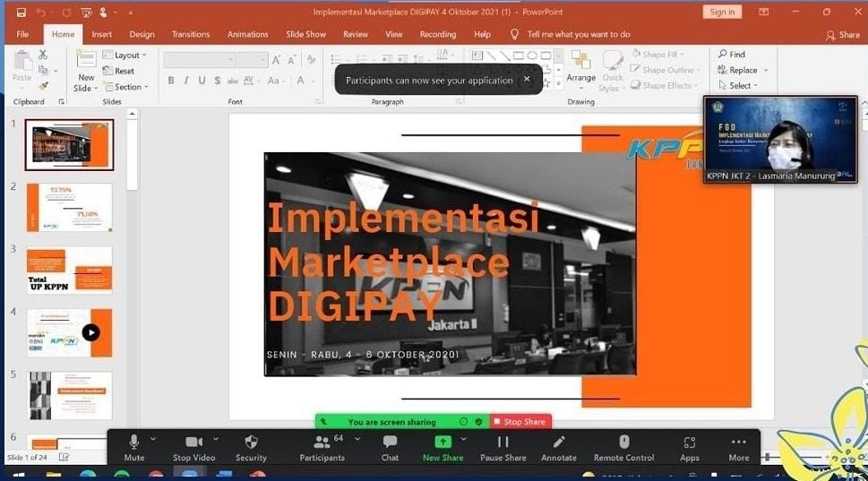The width and height of the screenshot is (868, 481).
Task: Click the Lasmaria Manurung video thumbnail
Action: (x=780, y=140)
